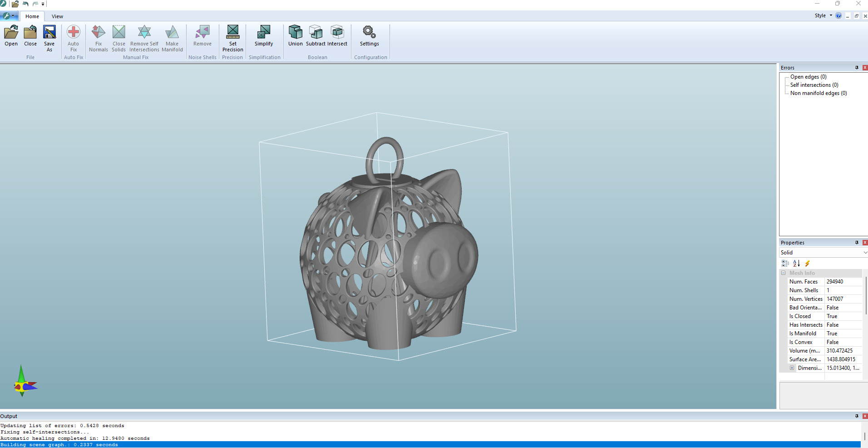The height and width of the screenshot is (448, 868).
Task: Open the Set Precision tool
Action: pos(233,38)
